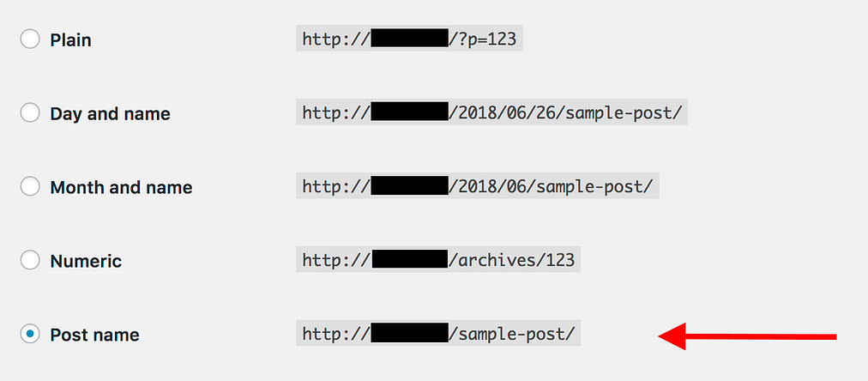868x381 pixels.
Task: Click the blacked-out domain in Day and name URL
Action: click(x=410, y=112)
